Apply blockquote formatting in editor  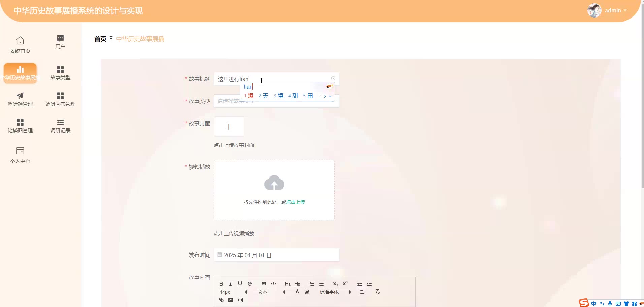coord(264,284)
